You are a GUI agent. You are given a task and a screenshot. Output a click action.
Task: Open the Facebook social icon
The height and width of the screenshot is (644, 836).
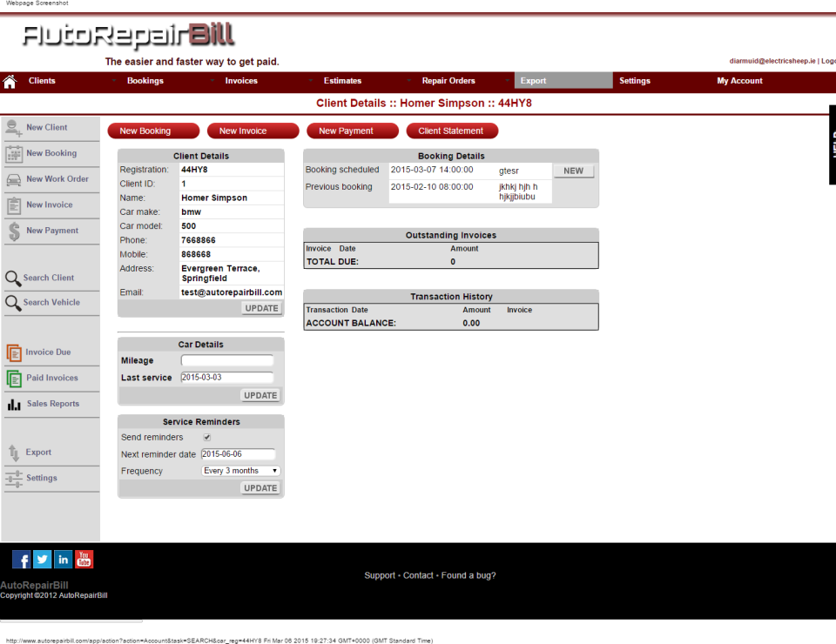pyautogui.click(x=20, y=559)
